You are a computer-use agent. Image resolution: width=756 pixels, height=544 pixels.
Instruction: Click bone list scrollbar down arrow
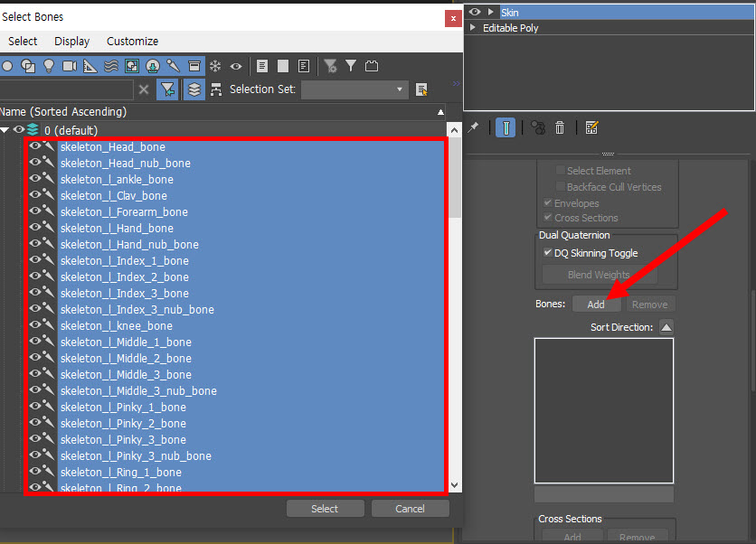(454, 484)
